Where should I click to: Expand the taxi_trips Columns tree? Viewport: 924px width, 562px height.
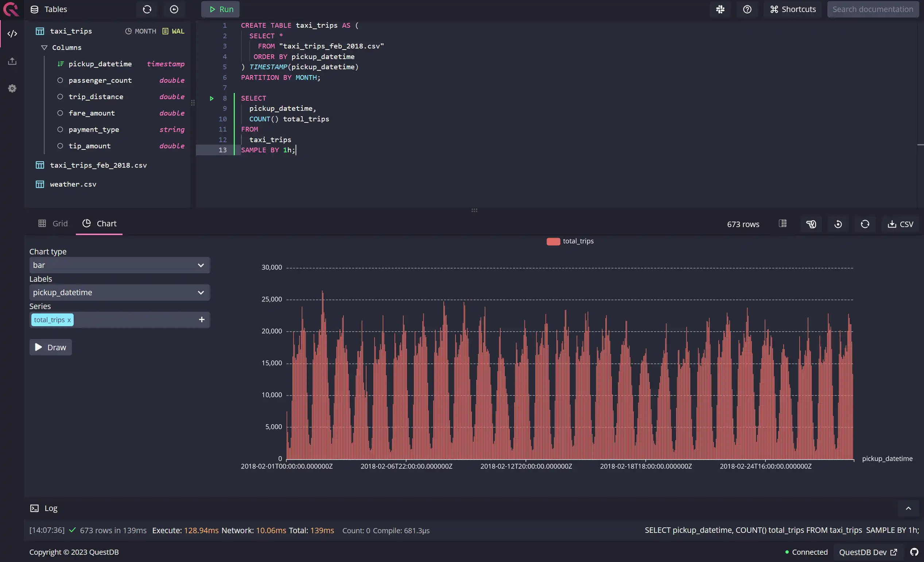(44, 47)
